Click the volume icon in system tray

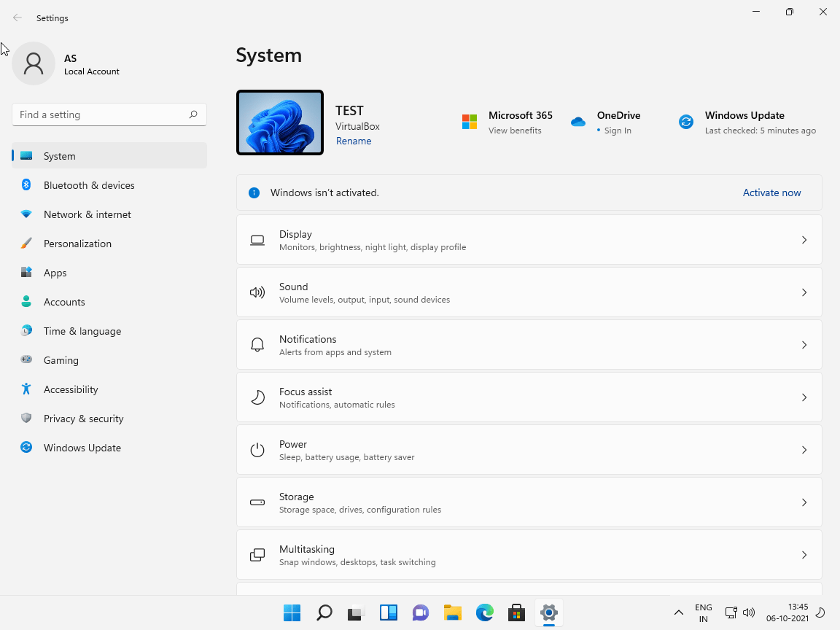(749, 612)
